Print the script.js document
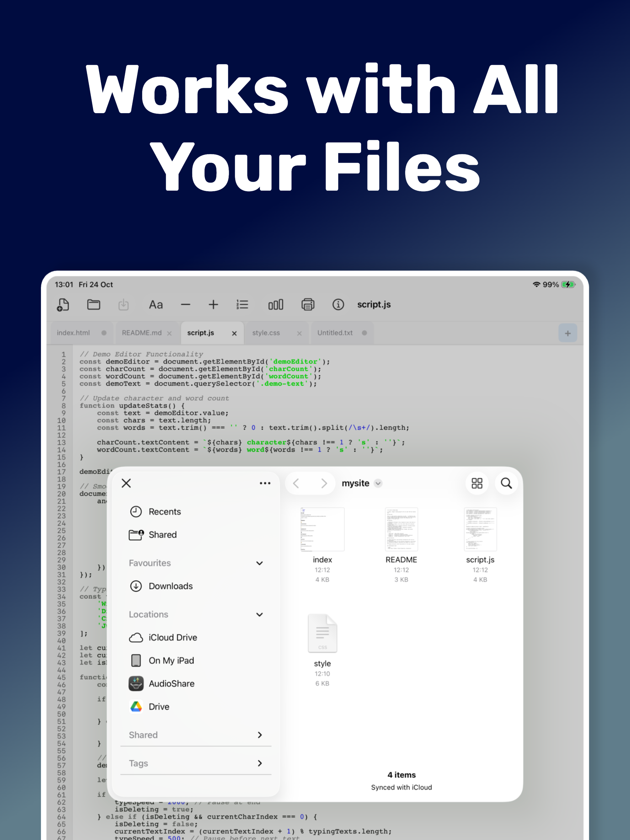Image resolution: width=630 pixels, height=840 pixels. pos(308,304)
